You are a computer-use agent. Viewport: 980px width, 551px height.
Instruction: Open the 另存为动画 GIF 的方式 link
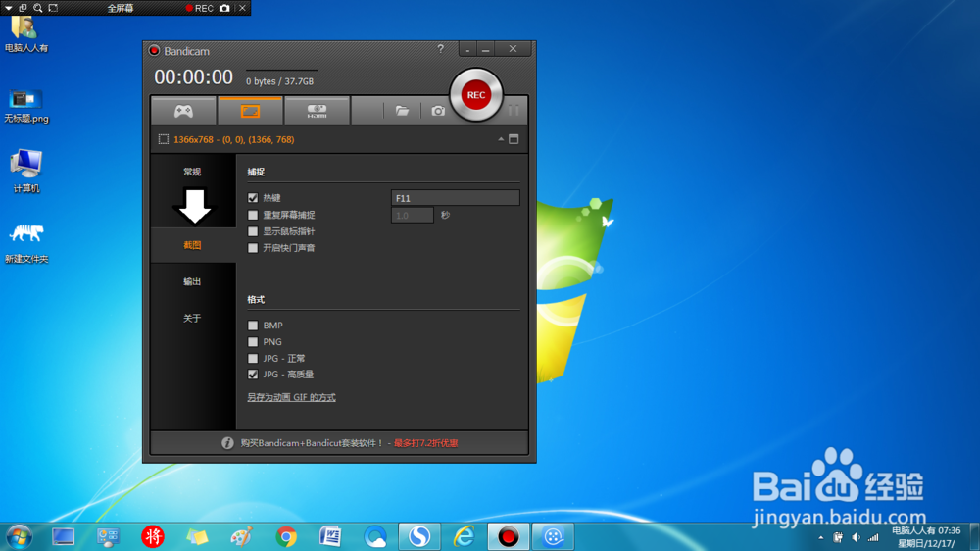coord(291,397)
